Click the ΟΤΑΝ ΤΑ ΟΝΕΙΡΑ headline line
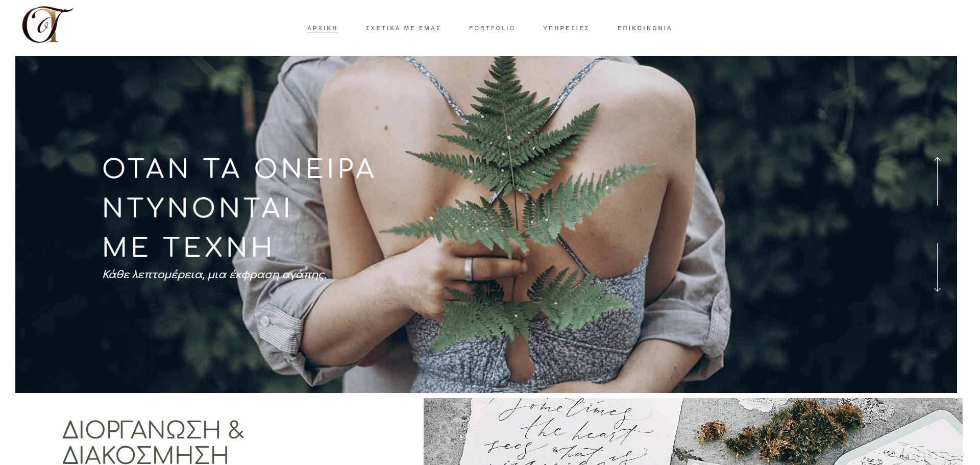Image resolution: width=980 pixels, height=465 pixels. tap(239, 168)
